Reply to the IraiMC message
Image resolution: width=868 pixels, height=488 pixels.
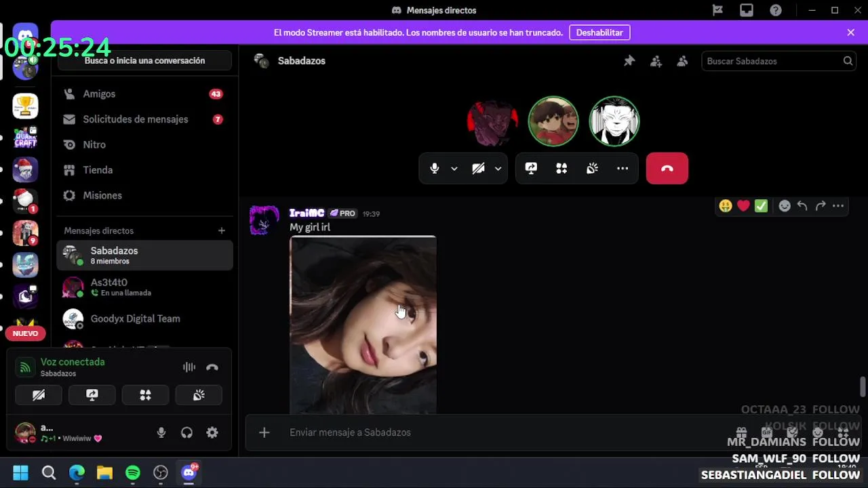point(802,206)
